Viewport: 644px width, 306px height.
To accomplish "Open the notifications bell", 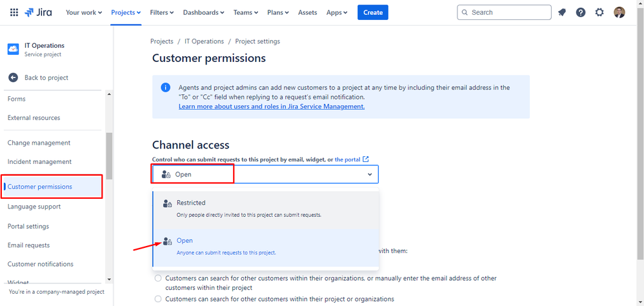I will (561, 12).
